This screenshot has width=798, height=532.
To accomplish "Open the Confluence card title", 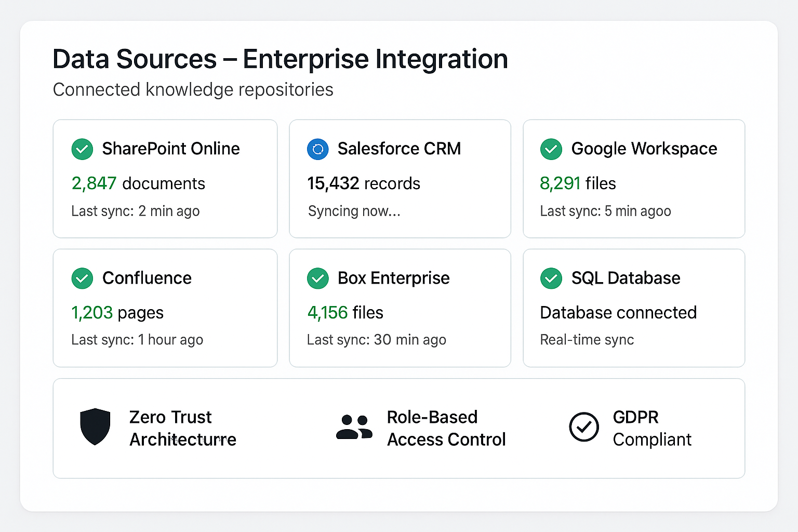I will [147, 278].
